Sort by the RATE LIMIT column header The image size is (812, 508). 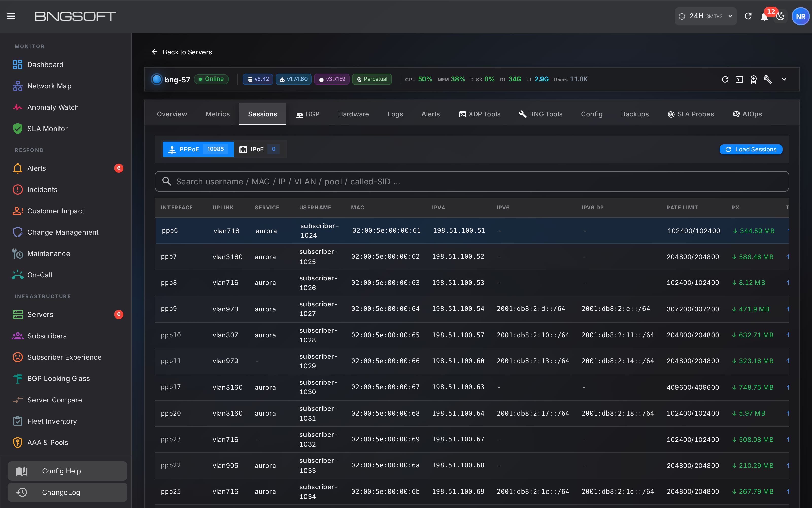[x=683, y=208]
